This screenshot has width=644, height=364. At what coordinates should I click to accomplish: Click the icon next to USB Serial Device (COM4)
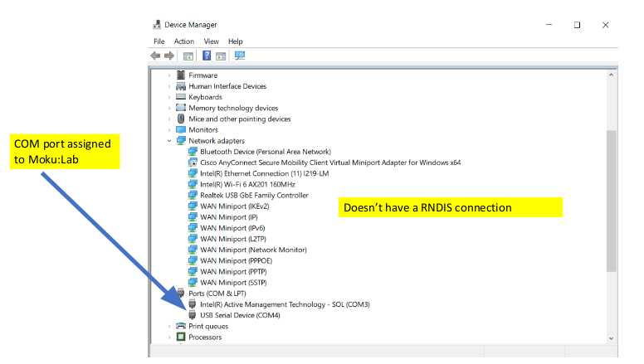(192, 315)
